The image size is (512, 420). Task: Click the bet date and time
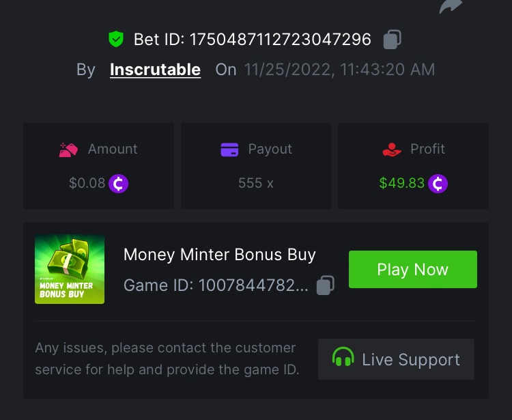339,70
